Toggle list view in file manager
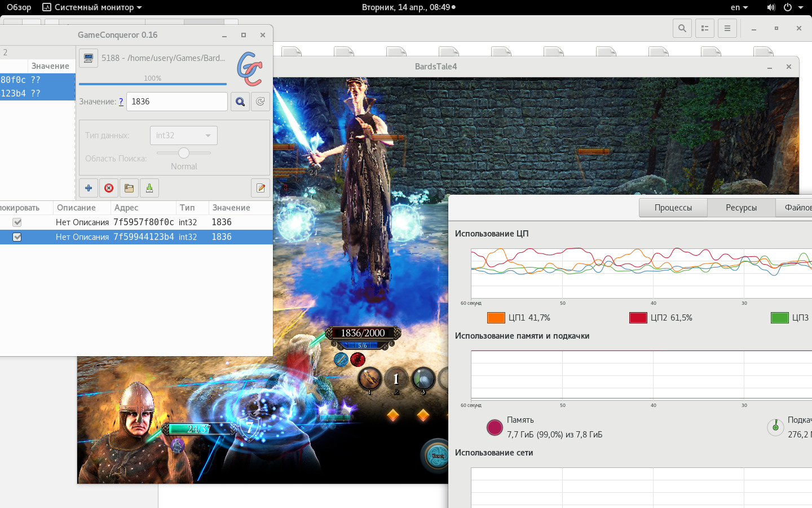This screenshot has height=508, width=812. click(705, 28)
